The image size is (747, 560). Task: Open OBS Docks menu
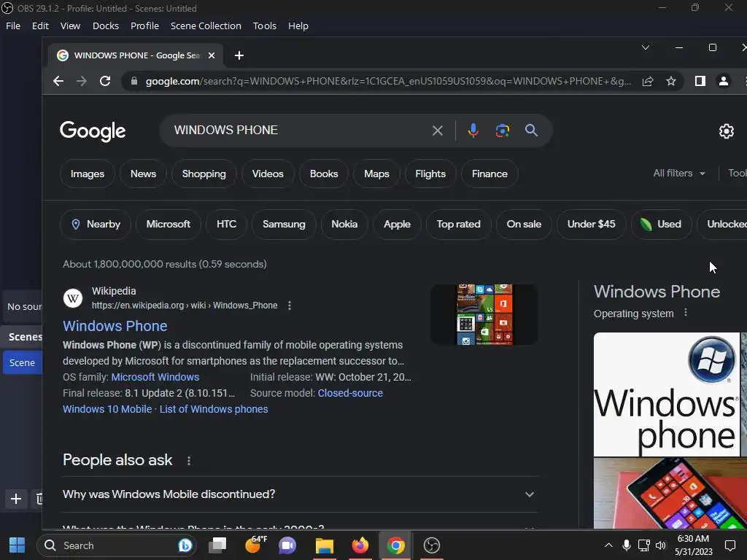(105, 26)
